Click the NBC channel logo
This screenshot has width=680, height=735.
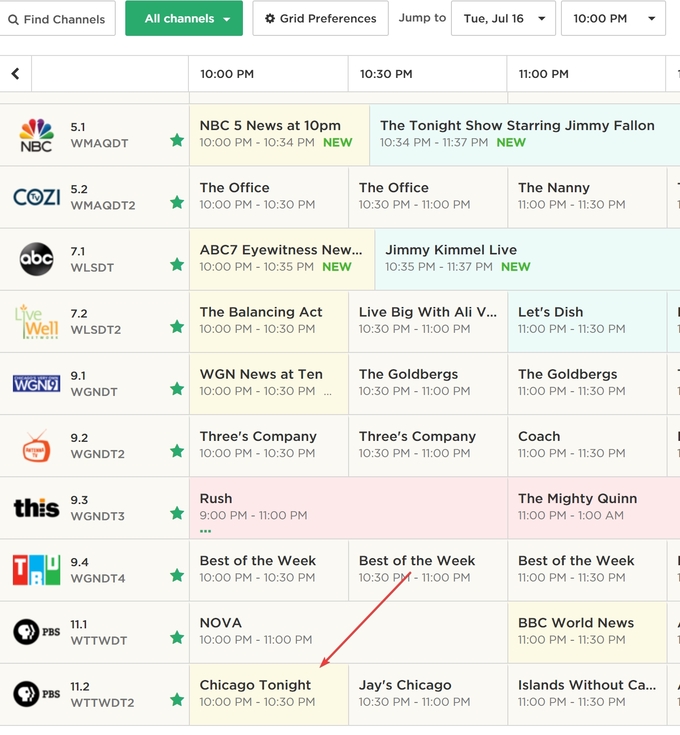[x=36, y=135]
